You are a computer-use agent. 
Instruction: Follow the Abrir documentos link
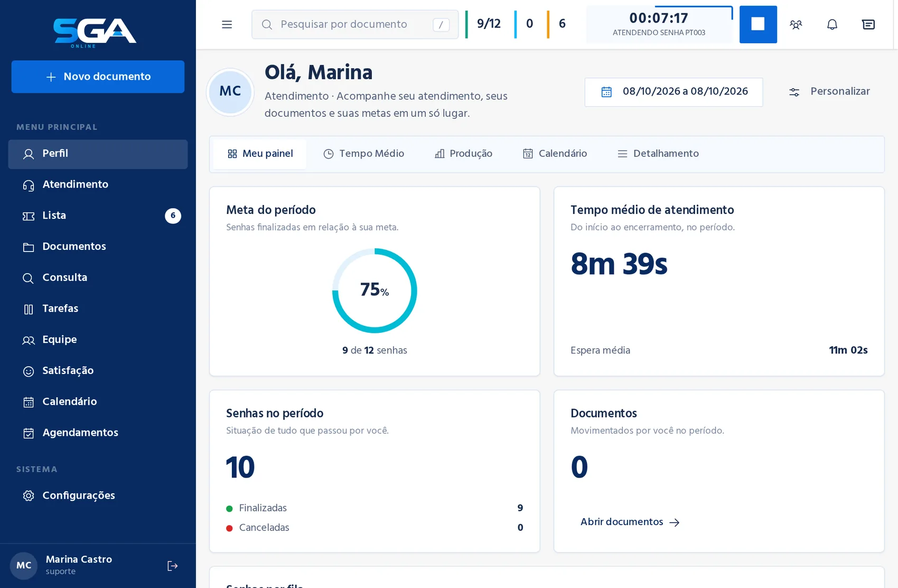(x=630, y=522)
